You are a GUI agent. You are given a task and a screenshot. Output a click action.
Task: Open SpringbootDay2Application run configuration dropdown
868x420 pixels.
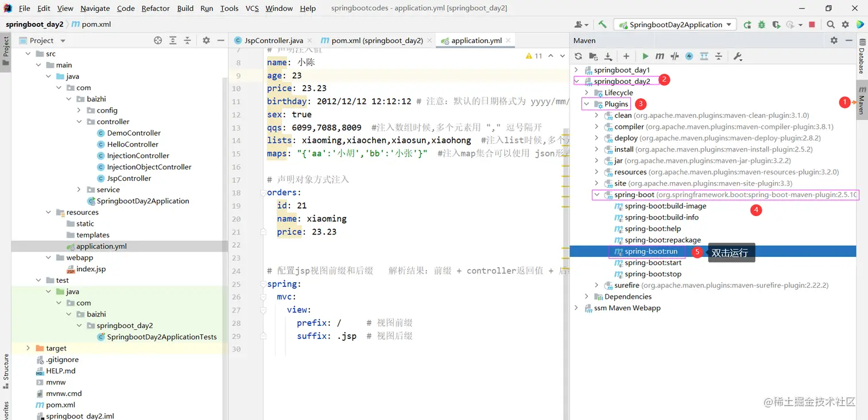click(675, 25)
